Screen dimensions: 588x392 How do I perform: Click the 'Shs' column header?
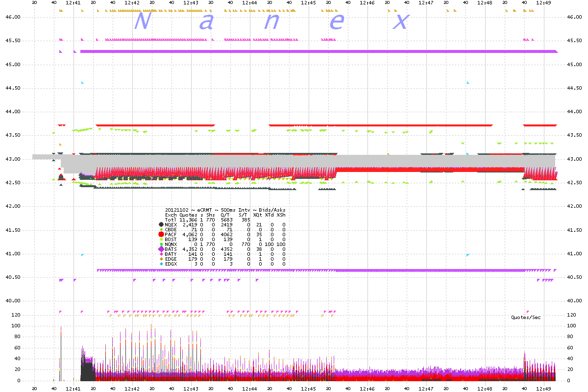tap(211, 215)
